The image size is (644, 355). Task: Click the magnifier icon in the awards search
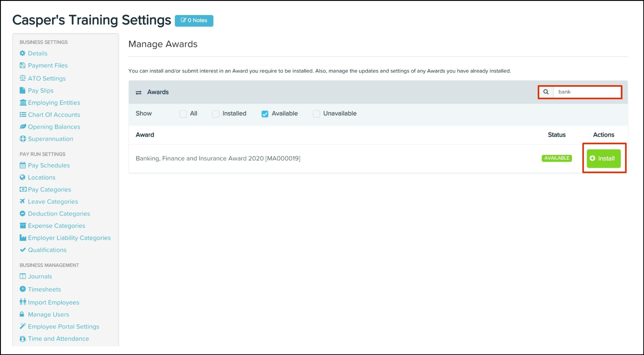tap(546, 92)
